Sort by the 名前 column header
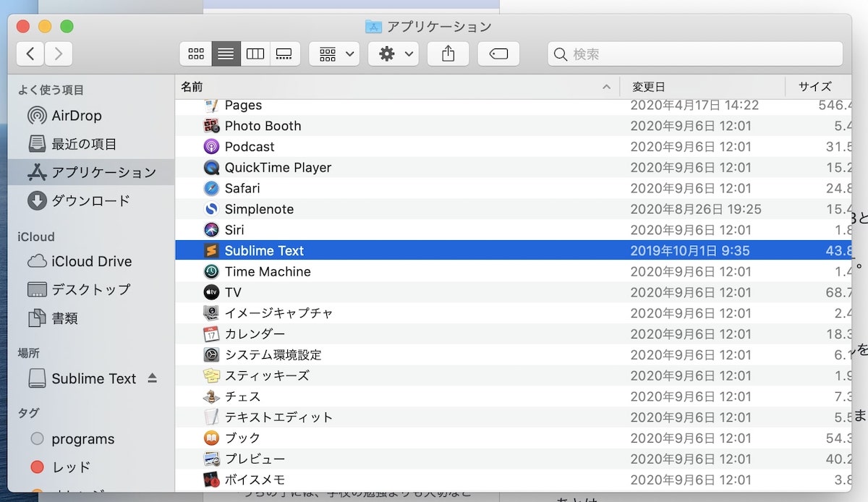The width and height of the screenshot is (868, 502). click(192, 87)
